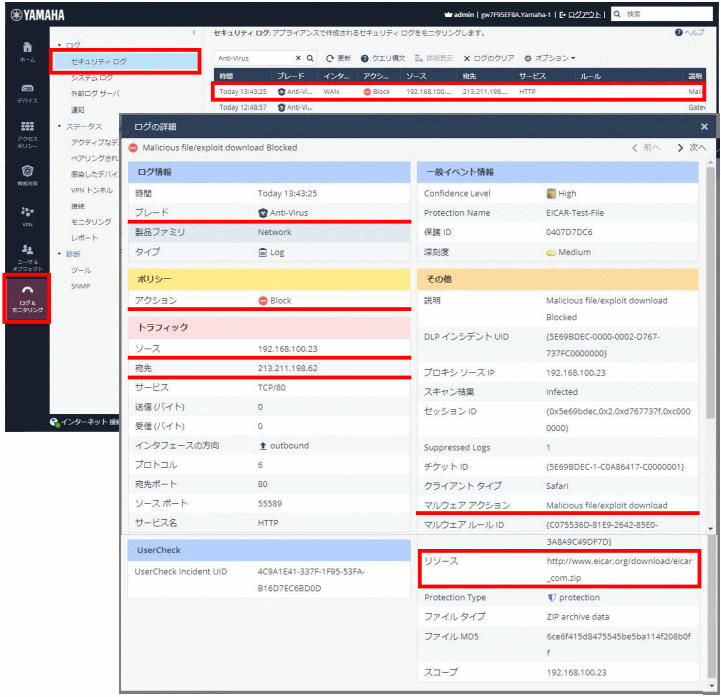
Task: Select システム ログ in the tree
Action: 92,77
